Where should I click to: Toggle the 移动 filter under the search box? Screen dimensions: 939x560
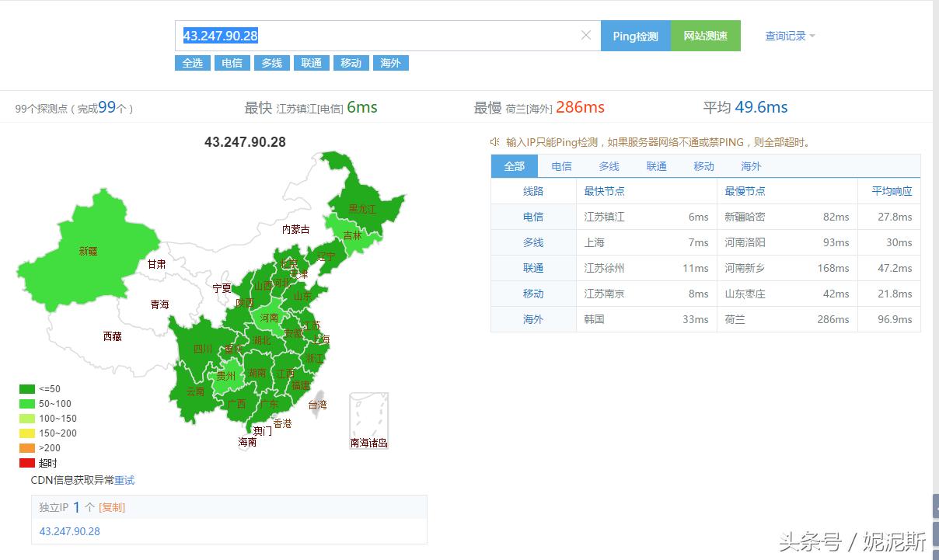351,63
